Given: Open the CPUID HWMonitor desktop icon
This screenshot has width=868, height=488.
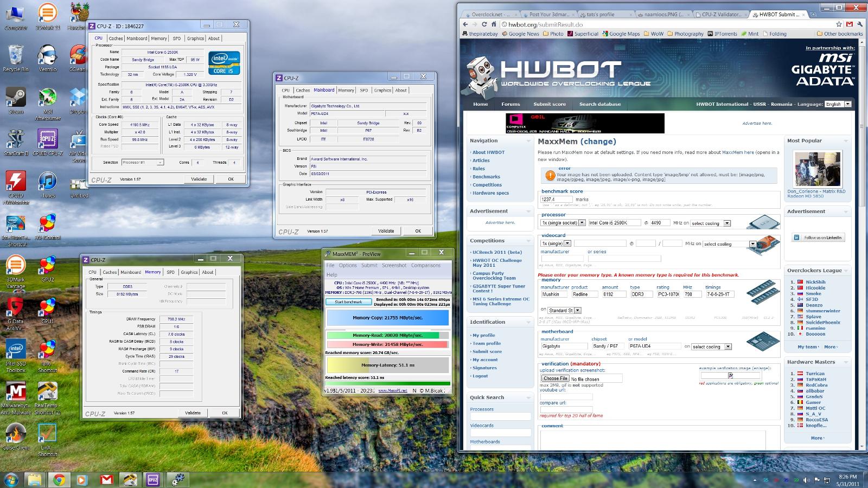Looking at the screenshot, I should point(16,188).
